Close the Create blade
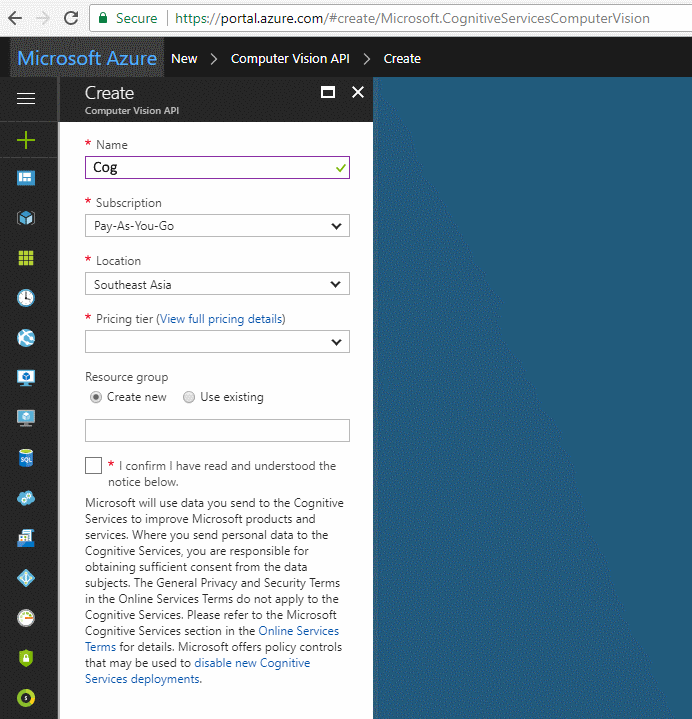This screenshot has height=719, width=692. [x=358, y=92]
